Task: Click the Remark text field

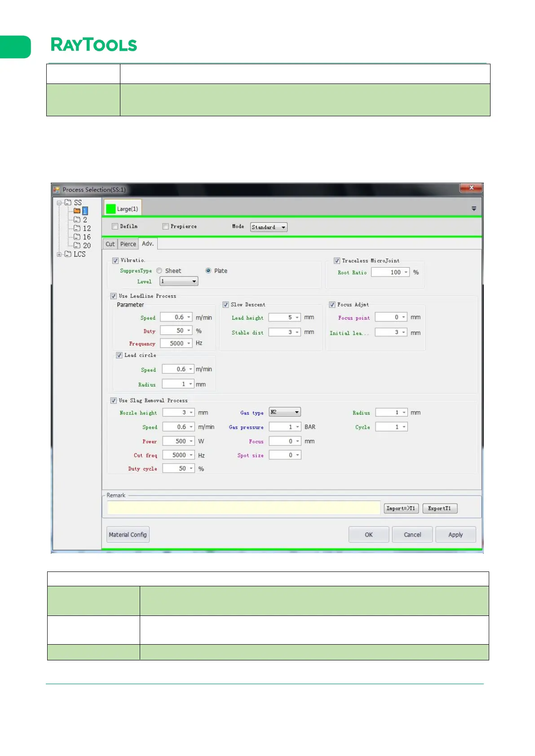Action: [x=244, y=508]
